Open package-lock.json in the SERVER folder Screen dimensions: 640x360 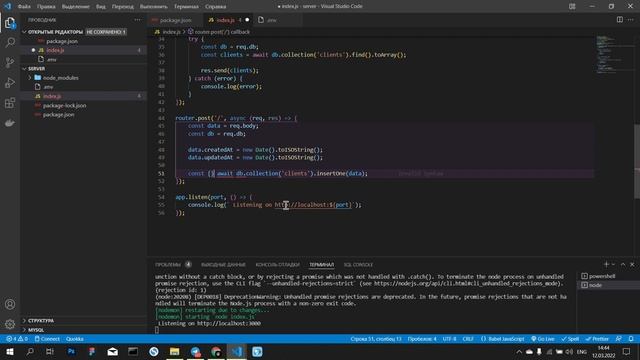tap(64, 105)
